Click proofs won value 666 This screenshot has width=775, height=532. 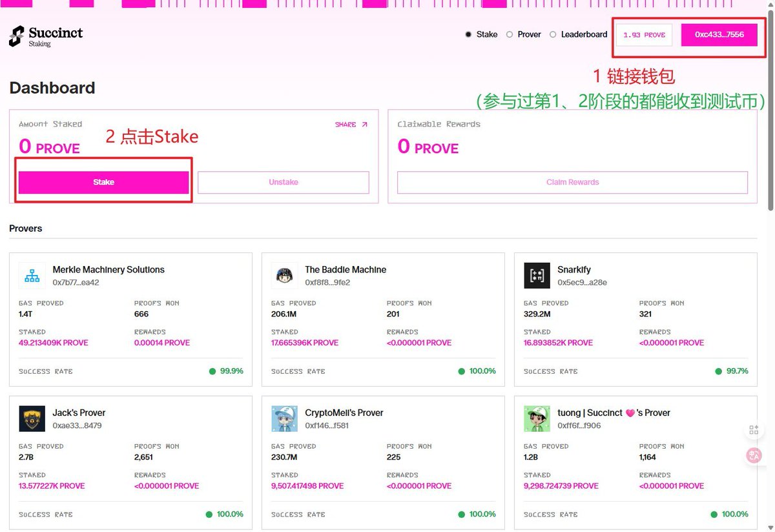(x=141, y=314)
